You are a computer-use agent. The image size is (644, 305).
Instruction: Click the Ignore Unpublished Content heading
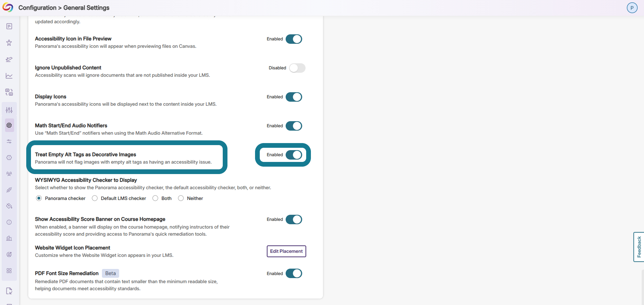pyautogui.click(x=68, y=68)
